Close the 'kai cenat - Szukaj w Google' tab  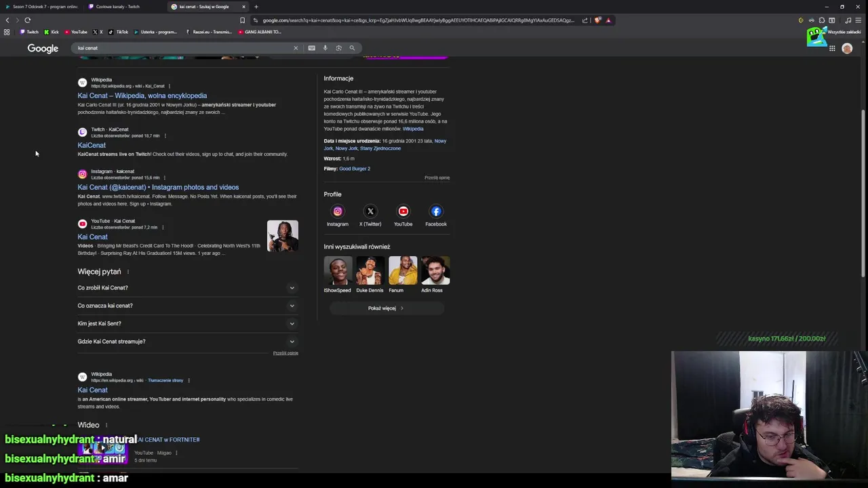tap(243, 7)
